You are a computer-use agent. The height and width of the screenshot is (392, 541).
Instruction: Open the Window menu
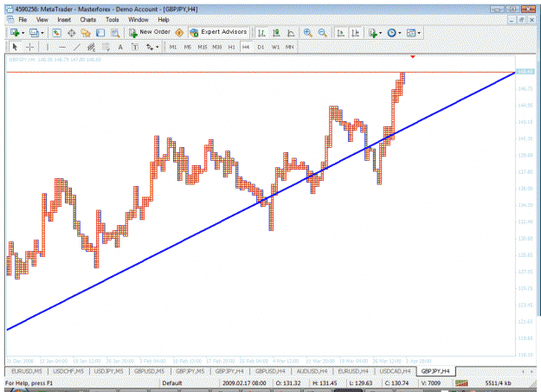tap(138, 20)
